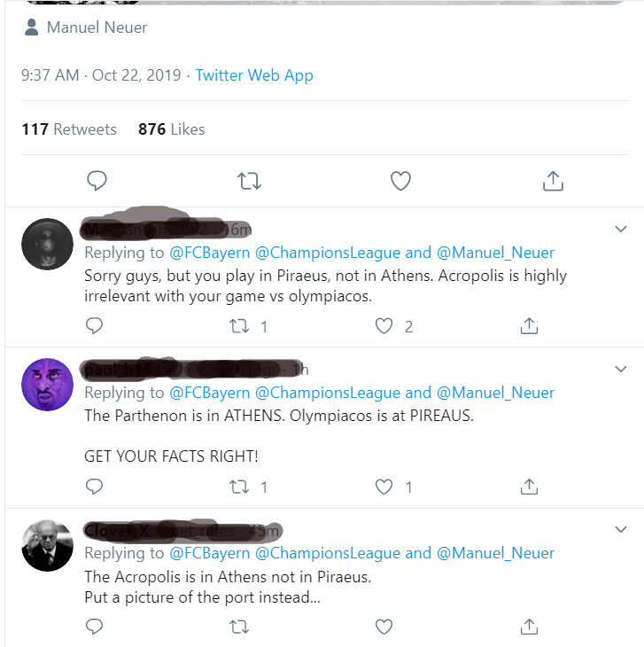Open more options chevron on second reply
644x647 pixels.
pos(620,369)
